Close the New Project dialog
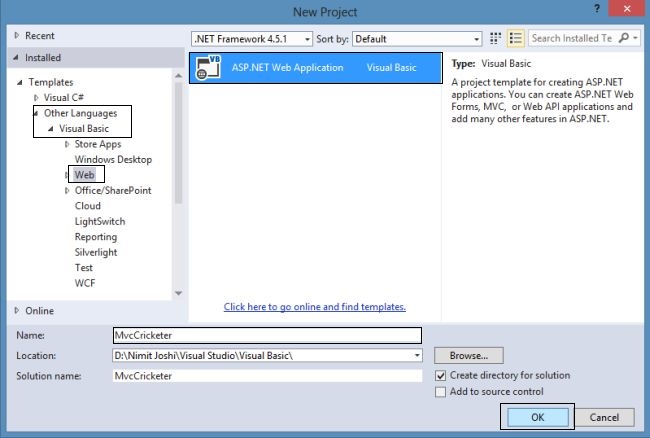Viewport: 650px width, 438px height. 626,8
